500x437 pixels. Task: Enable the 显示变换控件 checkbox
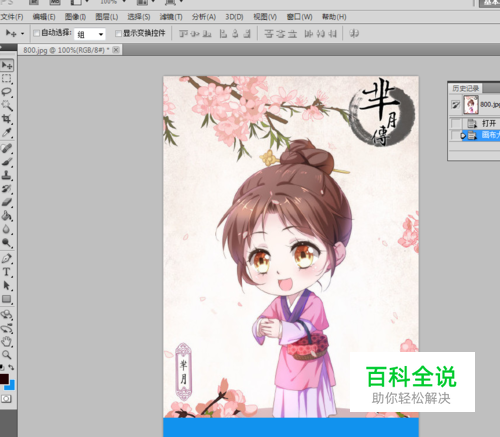pos(118,33)
